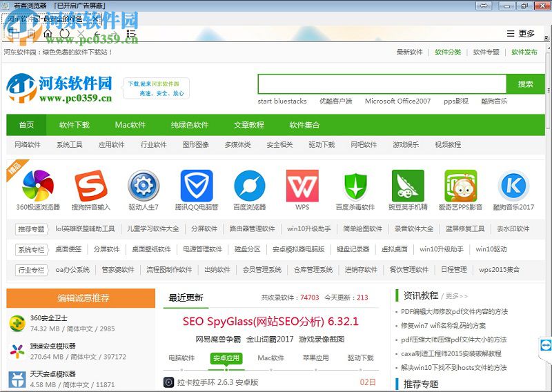Open article PDF编辑大师修改pdf文件内容的方法
The width and height of the screenshot is (552, 392).
pos(454,312)
